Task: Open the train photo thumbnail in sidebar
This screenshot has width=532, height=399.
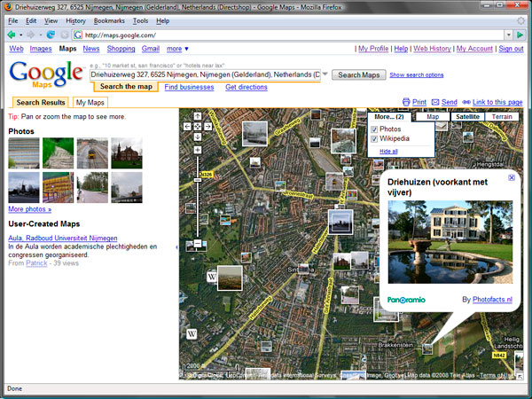Action: (x=92, y=153)
